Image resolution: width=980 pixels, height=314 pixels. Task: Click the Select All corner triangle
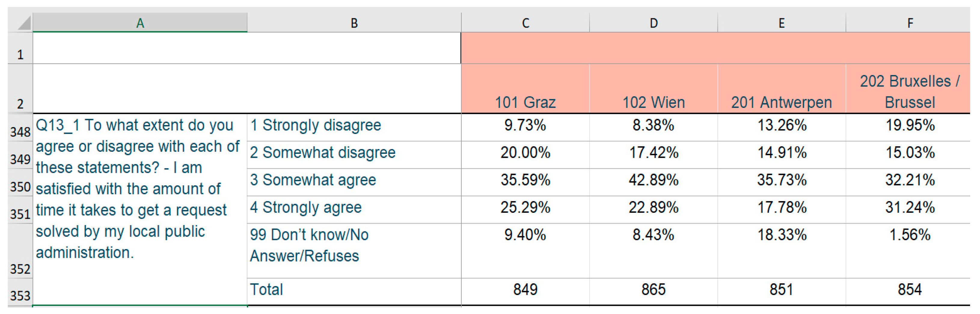(23, 23)
